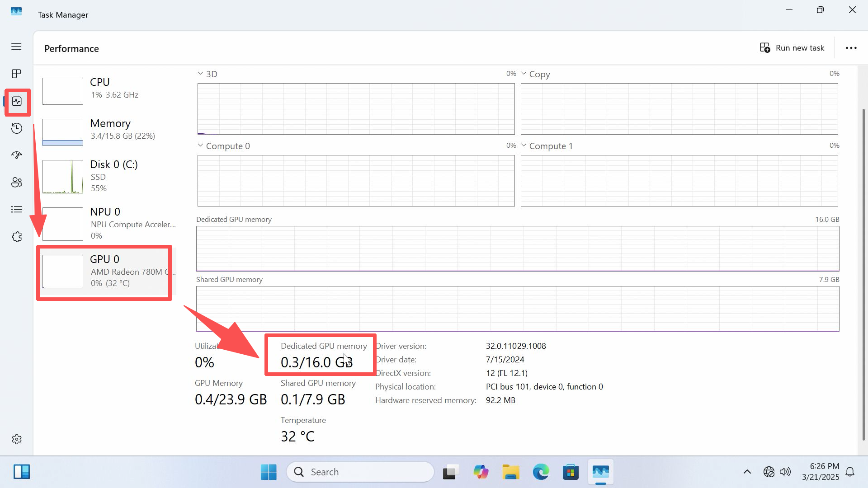Viewport: 868px width, 488px height.
Task: Click Run new task button
Action: coord(792,48)
